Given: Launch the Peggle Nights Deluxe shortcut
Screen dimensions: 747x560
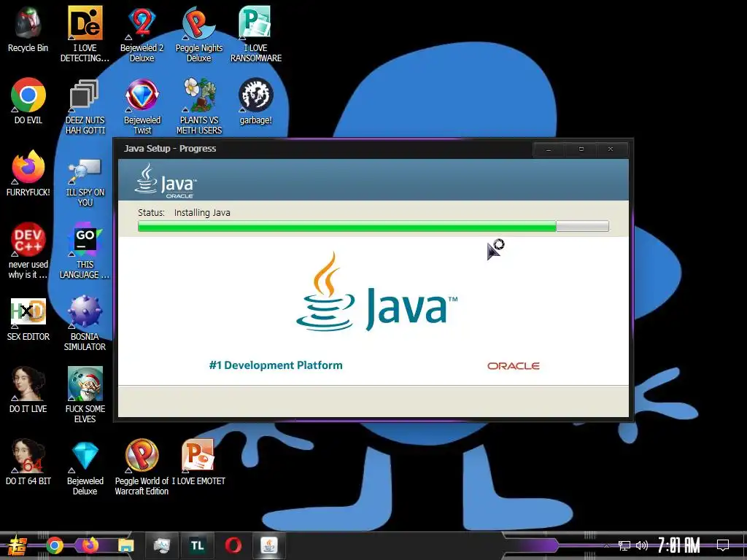Looking at the screenshot, I should coord(199,34).
